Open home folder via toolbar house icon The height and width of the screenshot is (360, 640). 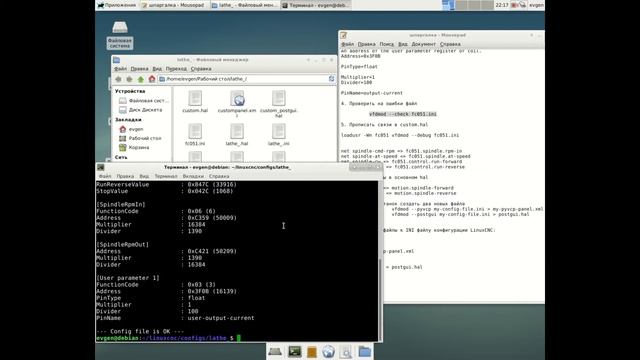152,79
